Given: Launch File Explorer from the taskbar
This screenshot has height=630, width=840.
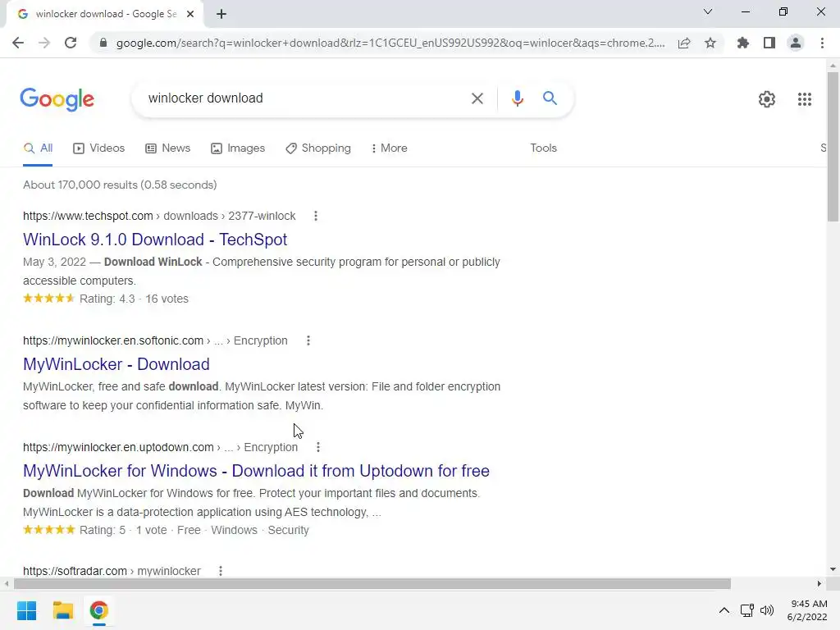Looking at the screenshot, I should click(62, 610).
